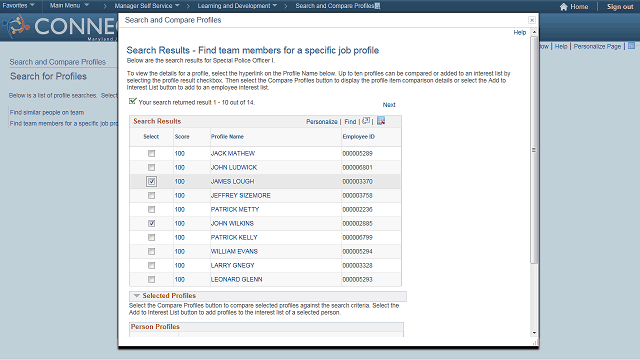
Task: Click the score 100 for LEONARD GLENN
Action: (180, 279)
